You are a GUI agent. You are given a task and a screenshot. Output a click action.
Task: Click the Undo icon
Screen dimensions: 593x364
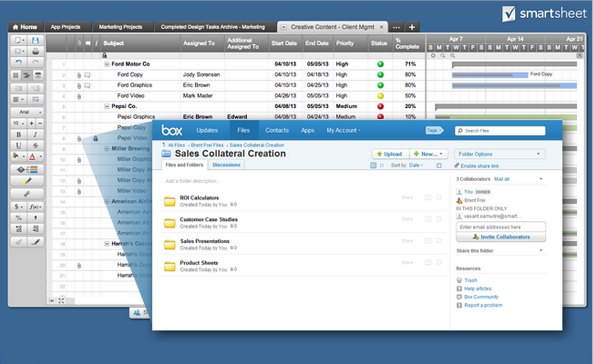pyautogui.click(x=19, y=61)
